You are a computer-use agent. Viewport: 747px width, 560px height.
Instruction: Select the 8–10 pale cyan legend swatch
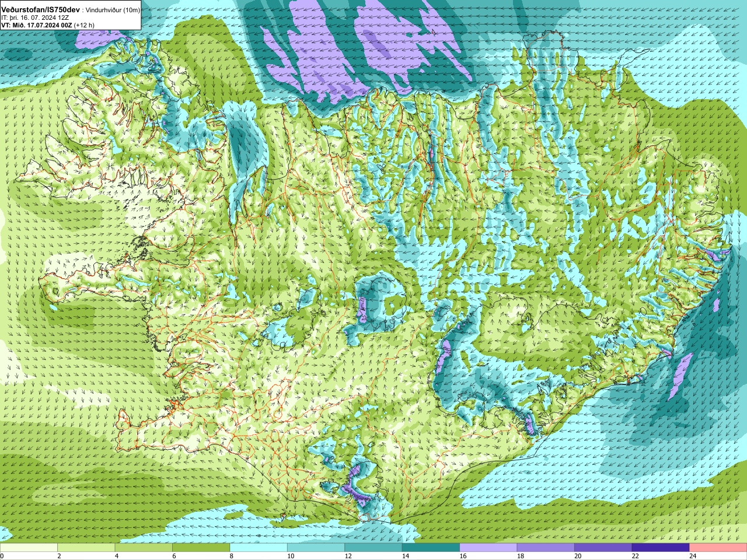[259, 548]
